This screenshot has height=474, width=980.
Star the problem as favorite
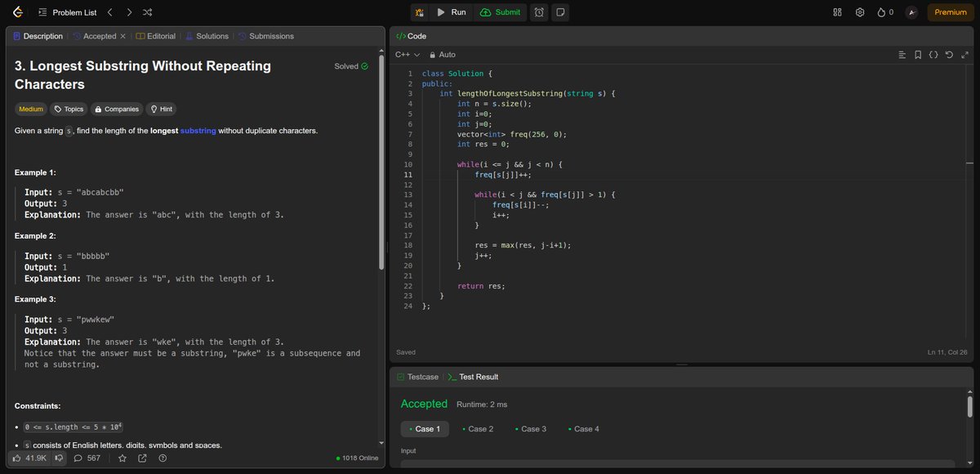pyautogui.click(x=122, y=458)
